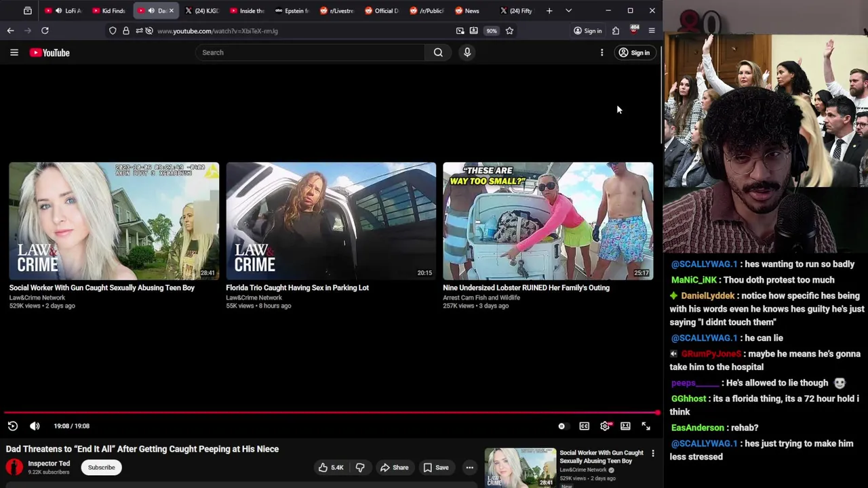The image size is (868, 488).
Task: Click Firefox account Sign in button
Action: tap(587, 30)
